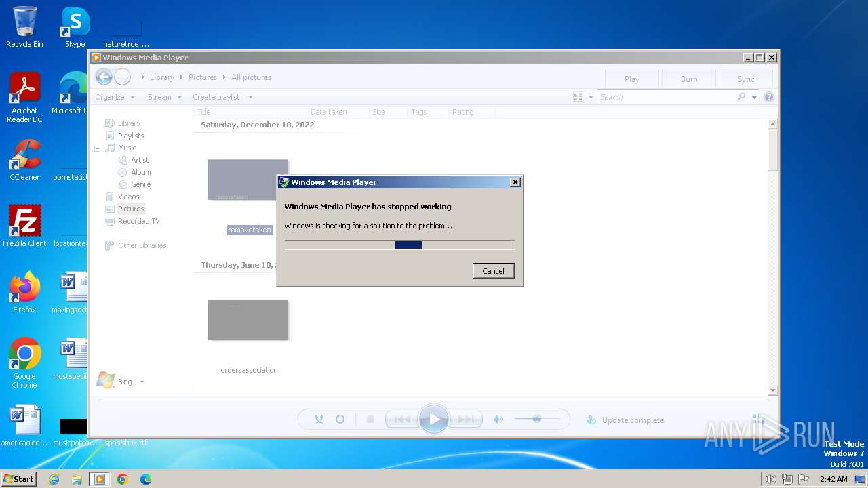Click the All pictures breadcrumb
This screenshot has width=868, height=488.
point(251,77)
